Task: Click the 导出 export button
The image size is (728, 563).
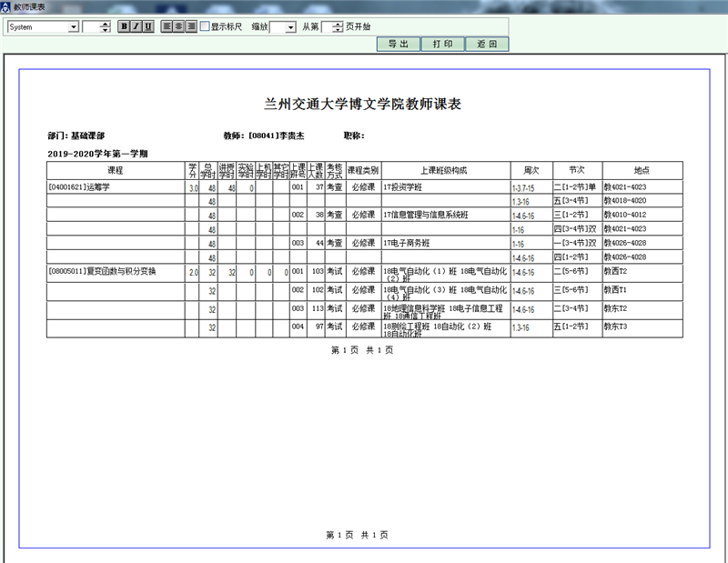Action: coord(398,44)
